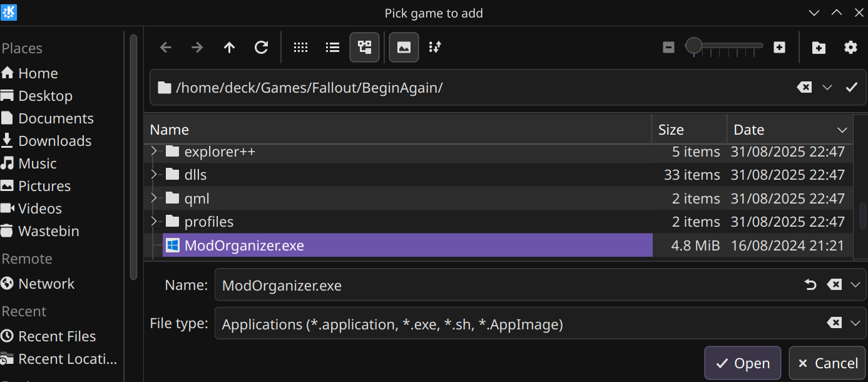Open the File type dropdown
This screenshot has height=382, width=868.
pyautogui.click(x=855, y=323)
